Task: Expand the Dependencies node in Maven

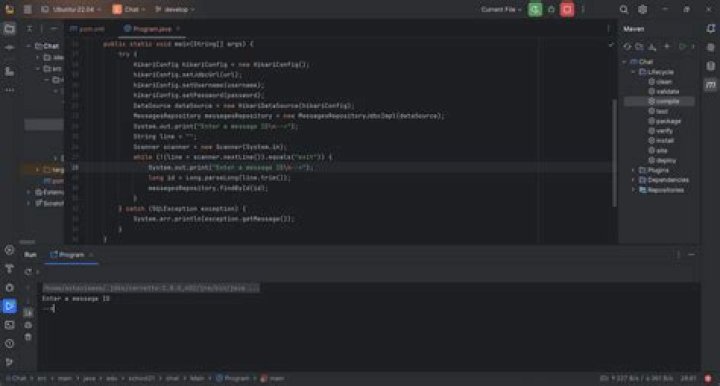Action: pos(634,180)
